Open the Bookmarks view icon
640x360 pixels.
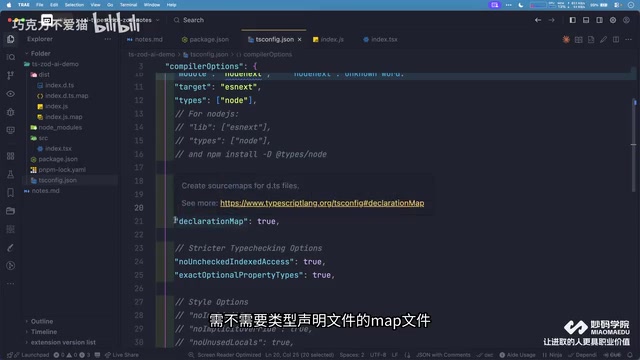[11, 193]
